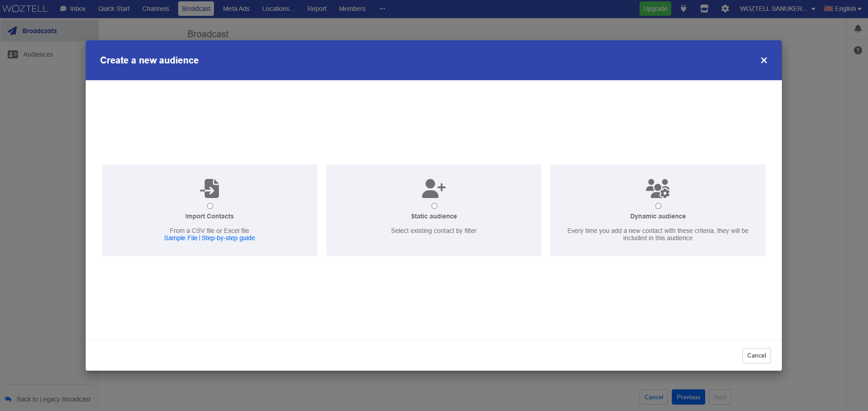Screen dimensions: 868x411
Task: Select the Import Contacts radio button
Action: (x=210, y=206)
